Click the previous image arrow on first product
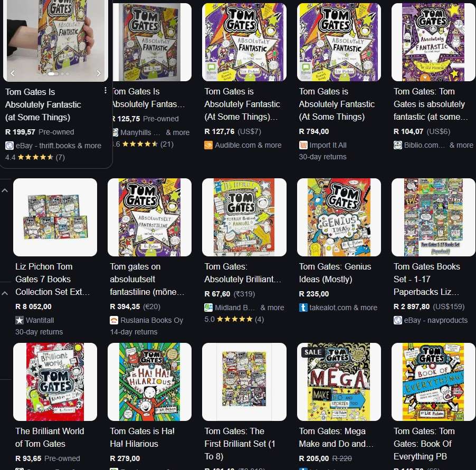 pyautogui.click(x=13, y=73)
